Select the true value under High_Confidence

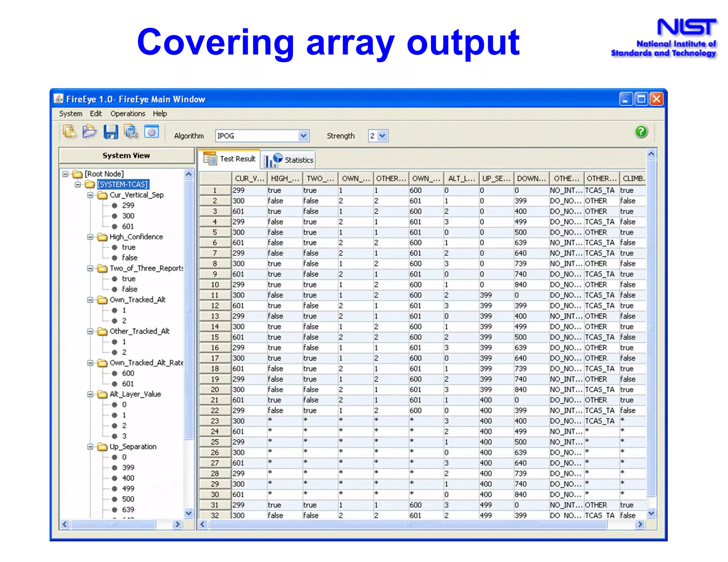pos(129,247)
